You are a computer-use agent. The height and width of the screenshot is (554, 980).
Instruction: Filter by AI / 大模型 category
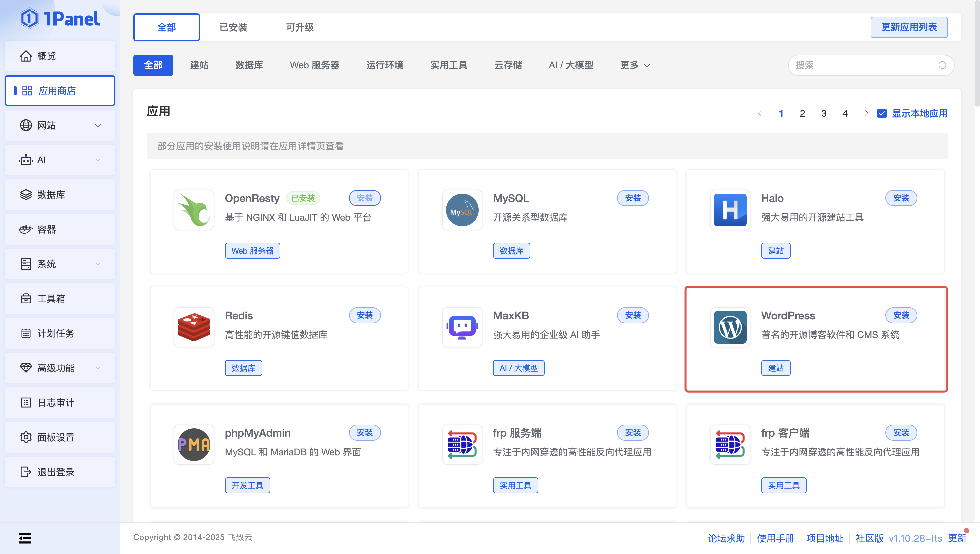(571, 65)
